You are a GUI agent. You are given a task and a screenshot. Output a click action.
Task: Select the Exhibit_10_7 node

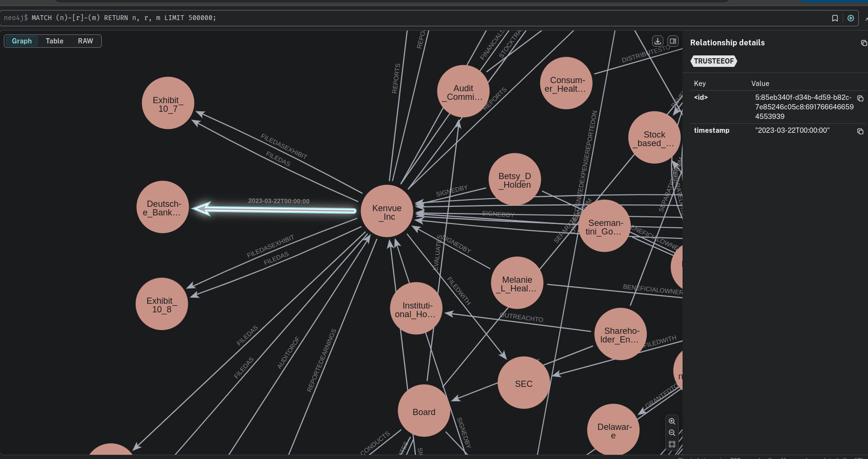tap(168, 103)
